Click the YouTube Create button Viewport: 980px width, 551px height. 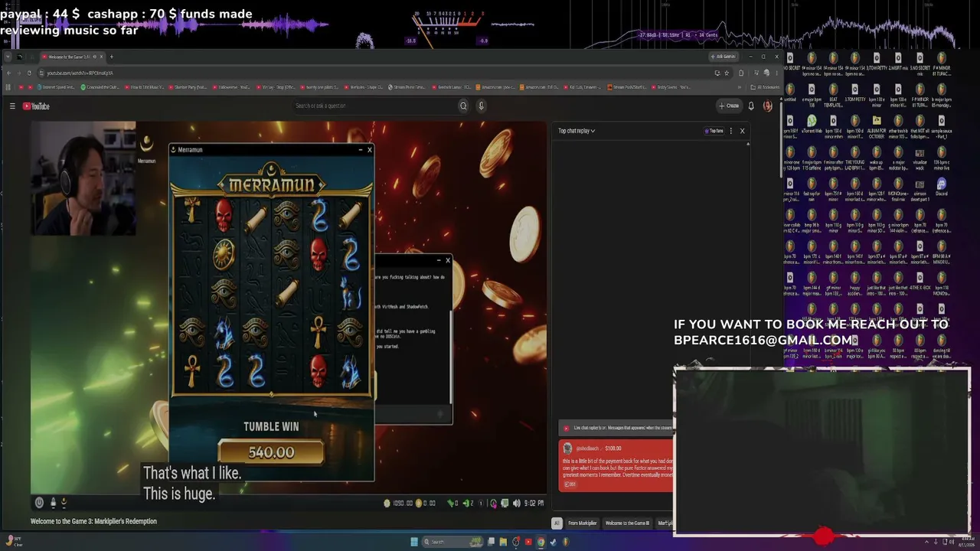[x=729, y=106]
